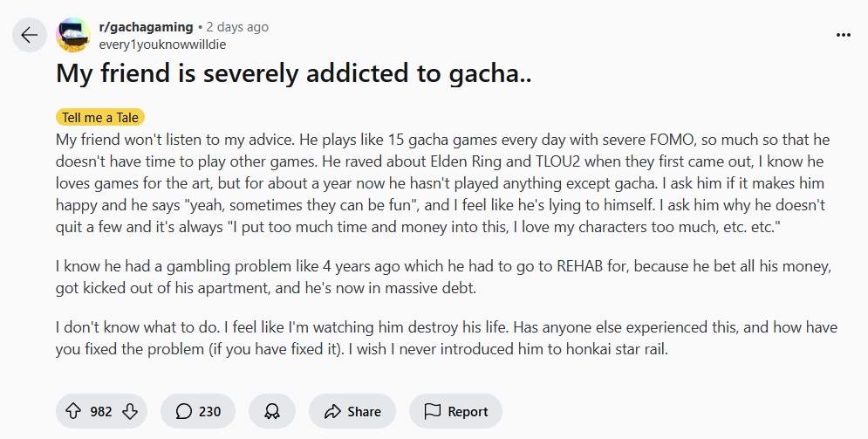Open comments with the 230 bubble
This screenshot has height=439, width=868.
pos(198,411)
